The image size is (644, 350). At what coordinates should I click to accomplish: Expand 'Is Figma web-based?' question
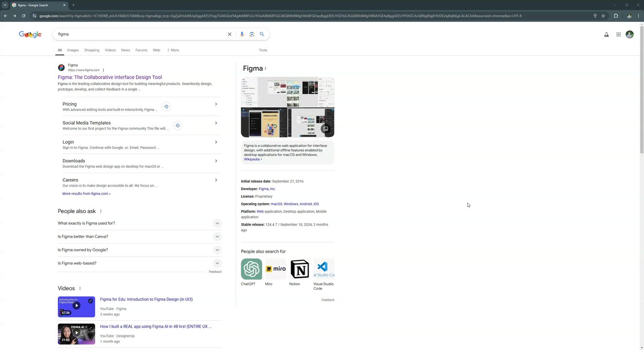(x=140, y=263)
